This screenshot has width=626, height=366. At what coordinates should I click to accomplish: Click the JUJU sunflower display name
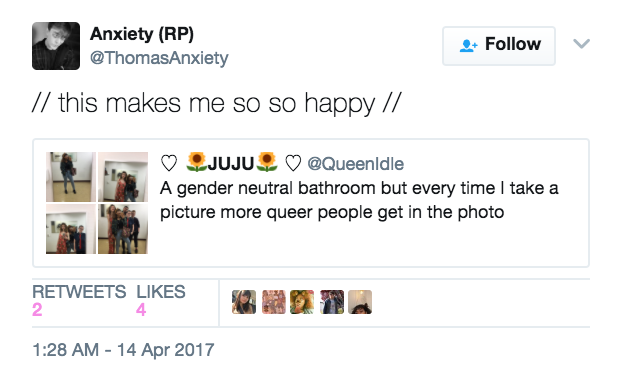pos(232,163)
